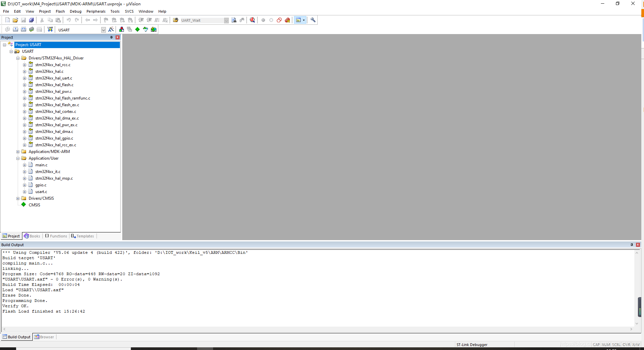
Task: Click the Open file folder icon
Action: pos(15,20)
